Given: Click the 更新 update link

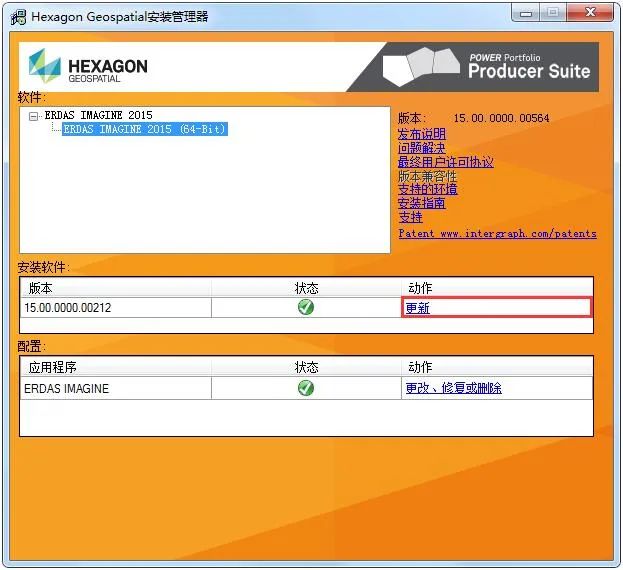Looking at the screenshot, I should tap(418, 308).
